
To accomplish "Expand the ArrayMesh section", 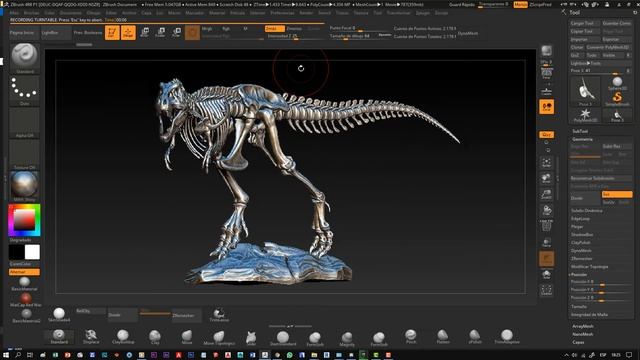I will tap(583, 326).
